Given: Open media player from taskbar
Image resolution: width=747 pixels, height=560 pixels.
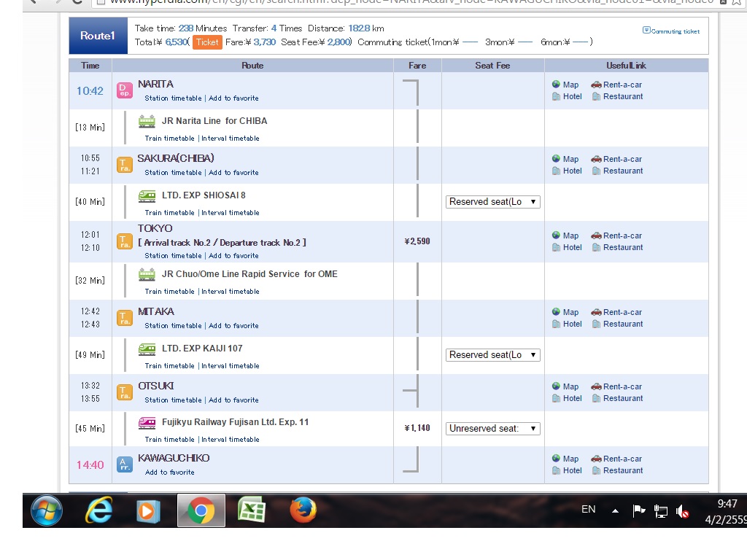Looking at the screenshot, I should (148, 511).
